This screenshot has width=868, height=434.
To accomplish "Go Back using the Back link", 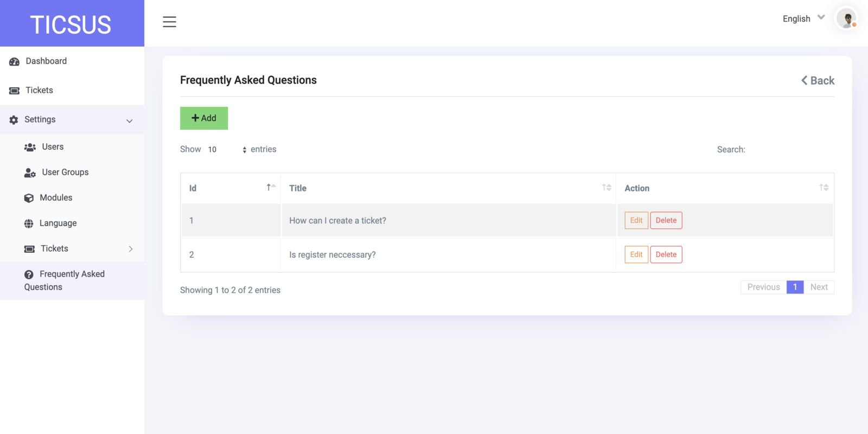I will click(818, 80).
